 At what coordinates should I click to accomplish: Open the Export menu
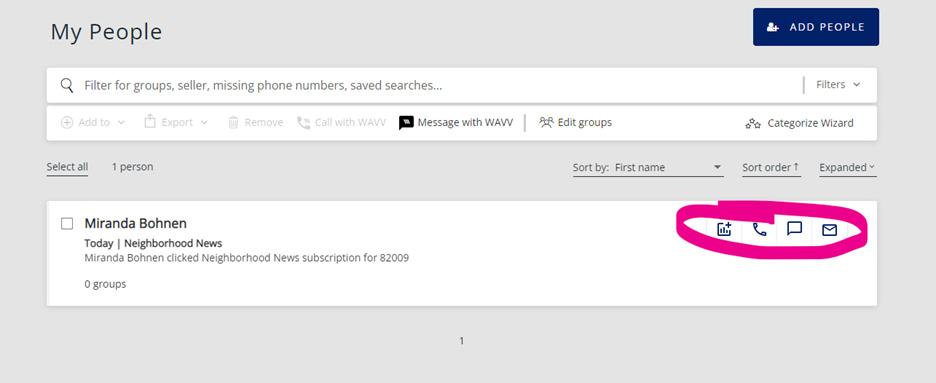click(x=176, y=122)
